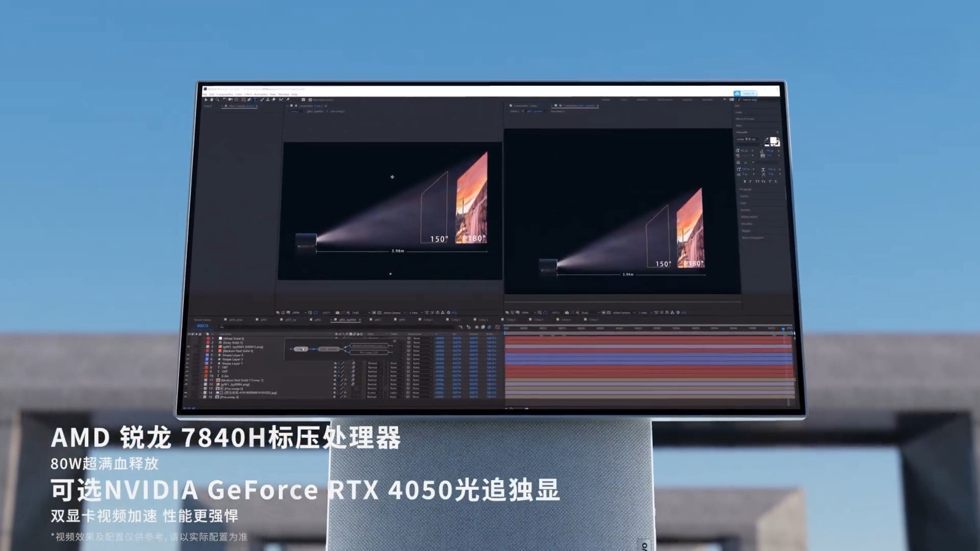Select the Clone Stamp tool
The height and width of the screenshot is (551, 980).
(268, 100)
